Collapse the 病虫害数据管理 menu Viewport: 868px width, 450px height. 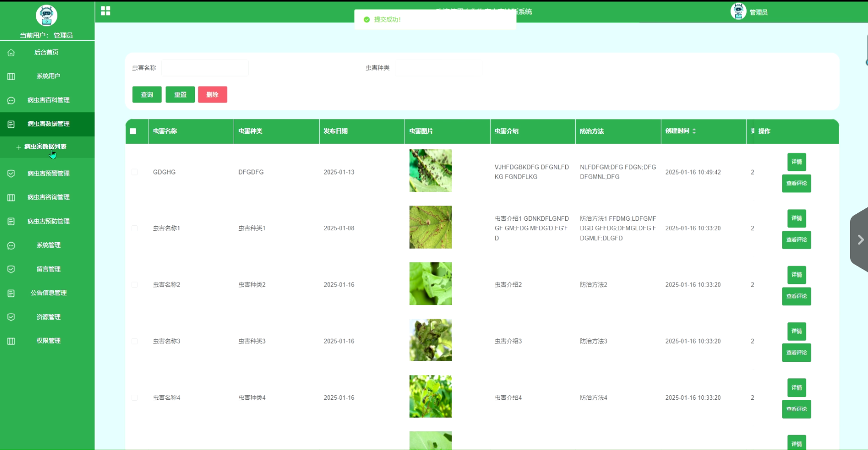tap(47, 124)
